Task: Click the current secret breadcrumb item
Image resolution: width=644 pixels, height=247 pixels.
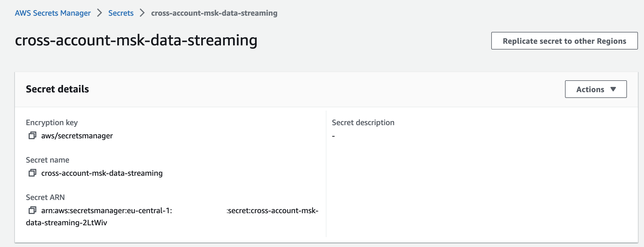Action: point(214,13)
